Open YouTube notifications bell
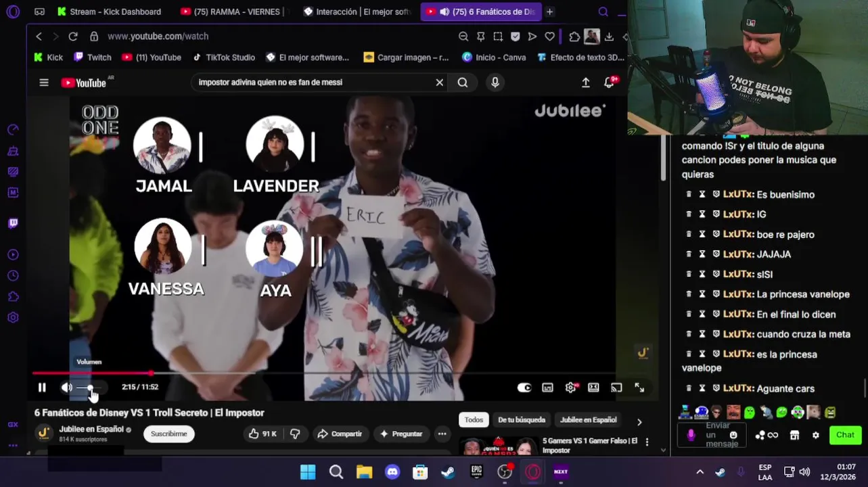The image size is (868, 487). pyautogui.click(x=610, y=83)
